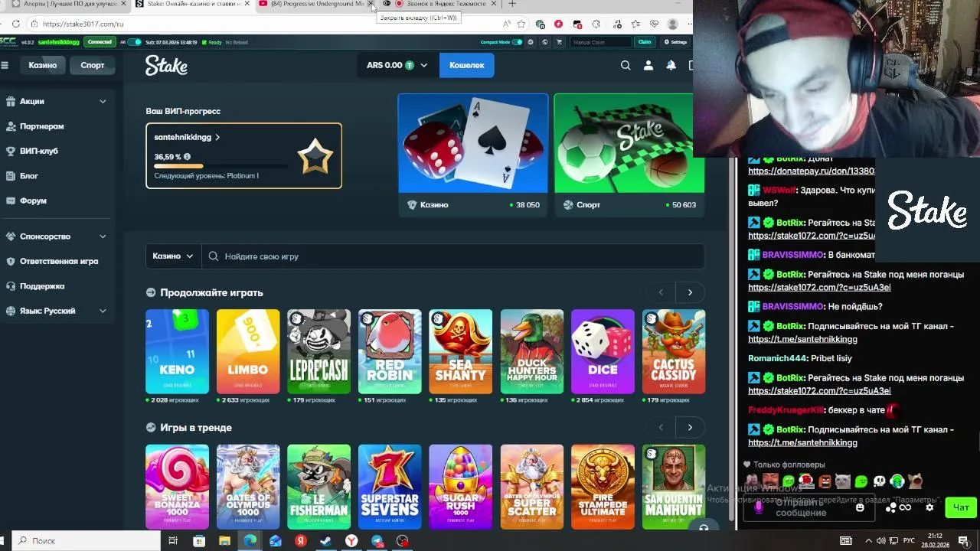Toggle the Compact Mode switch
980x551 pixels.
[x=518, y=42]
